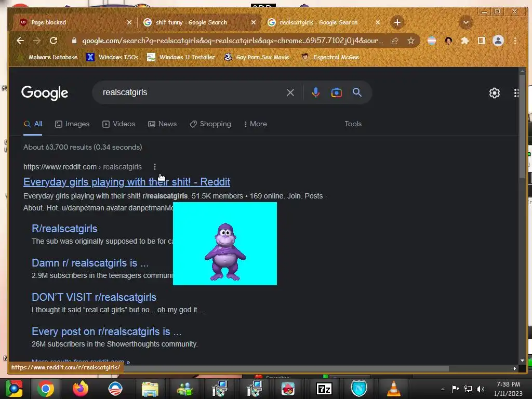The image size is (532, 399).
Task: Open a new browser tab
Action: click(x=397, y=22)
